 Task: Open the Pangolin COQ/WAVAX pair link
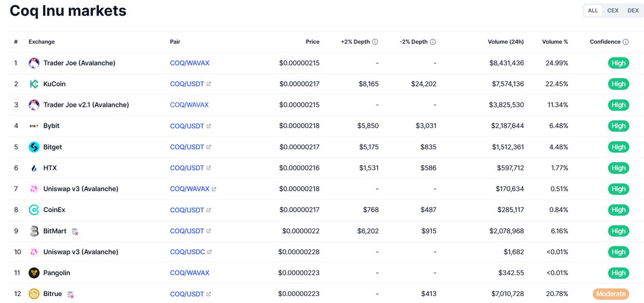(x=189, y=273)
